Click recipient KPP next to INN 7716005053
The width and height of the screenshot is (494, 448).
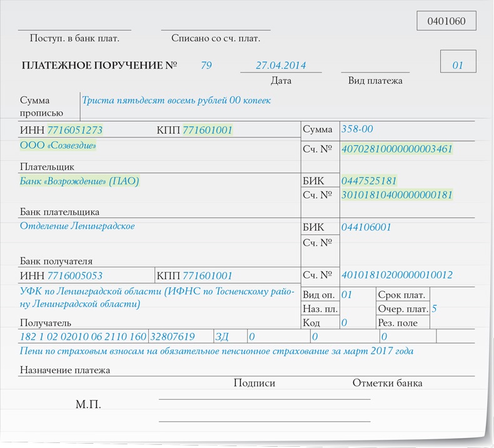point(208,276)
